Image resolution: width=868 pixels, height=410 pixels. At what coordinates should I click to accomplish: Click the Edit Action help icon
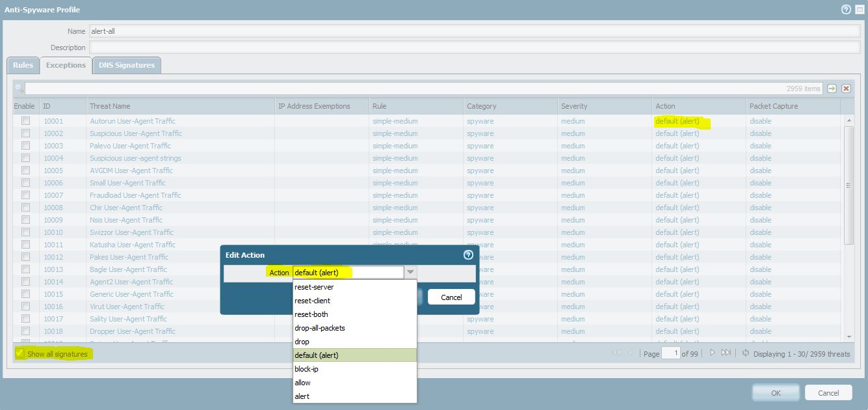pos(468,255)
